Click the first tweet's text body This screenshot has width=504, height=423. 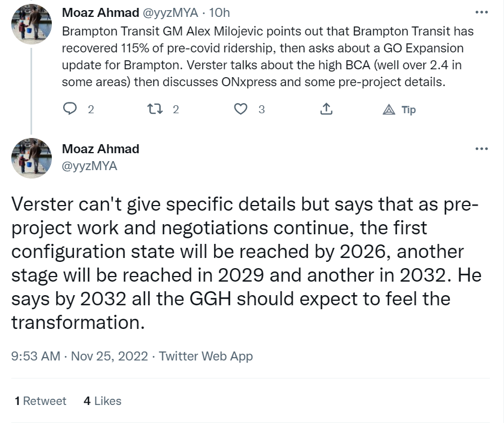(259, 56)
